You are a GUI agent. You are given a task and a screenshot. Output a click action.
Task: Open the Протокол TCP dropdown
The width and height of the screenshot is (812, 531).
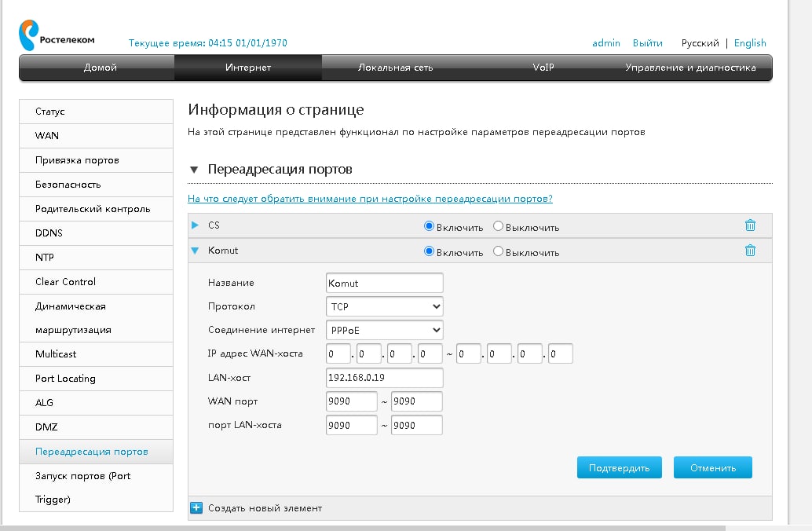(384, 306)
